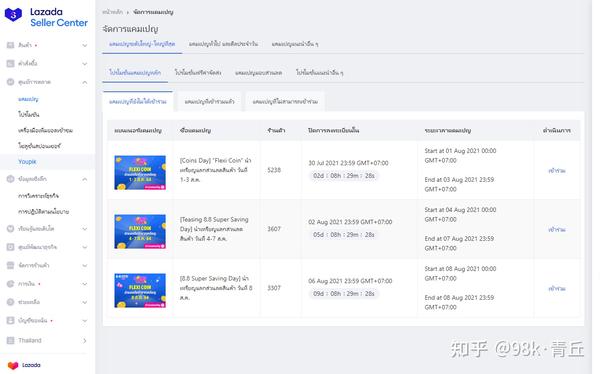Click the My Account (บัญชีของฉัน) sidebar icon
This screenshot has height=374, width=600.
tap(10, 320)
